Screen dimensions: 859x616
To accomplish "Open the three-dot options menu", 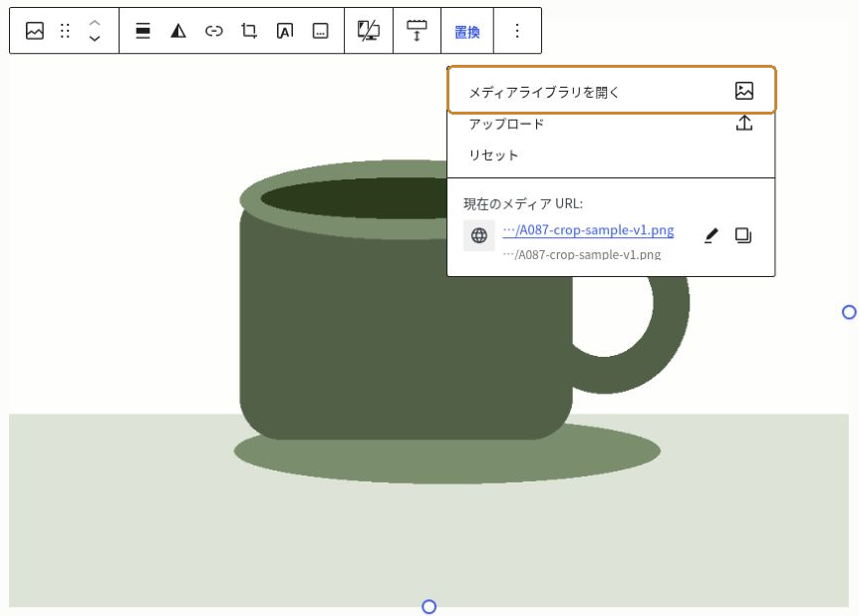I will 517,31.
